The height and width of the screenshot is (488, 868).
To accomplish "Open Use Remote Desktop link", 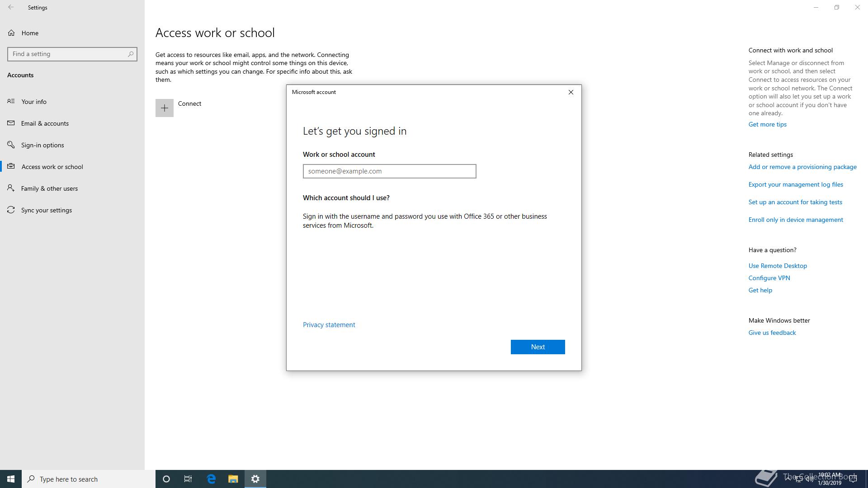I will 778,266.
